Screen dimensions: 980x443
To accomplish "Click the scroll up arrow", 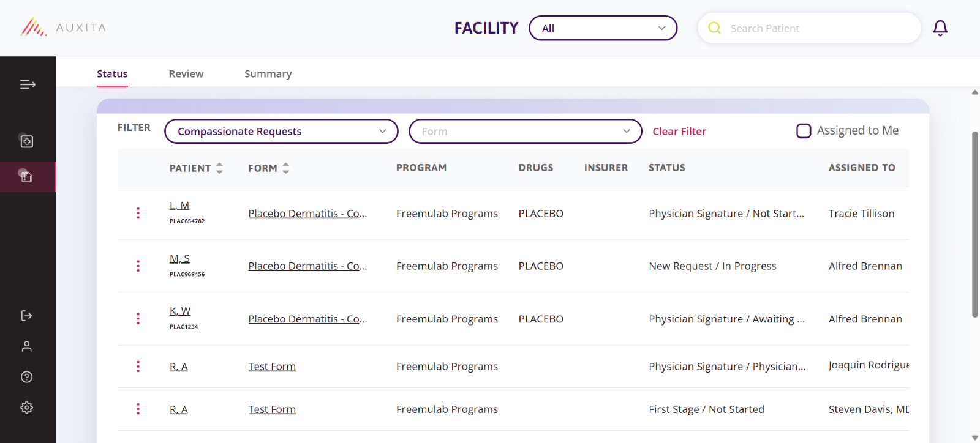I will coord(974,92).
